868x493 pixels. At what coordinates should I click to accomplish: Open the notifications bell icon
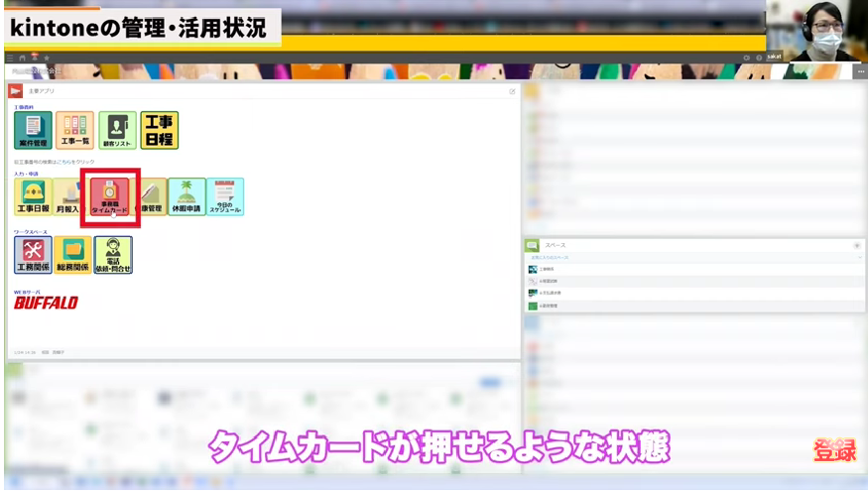point(35,57)
